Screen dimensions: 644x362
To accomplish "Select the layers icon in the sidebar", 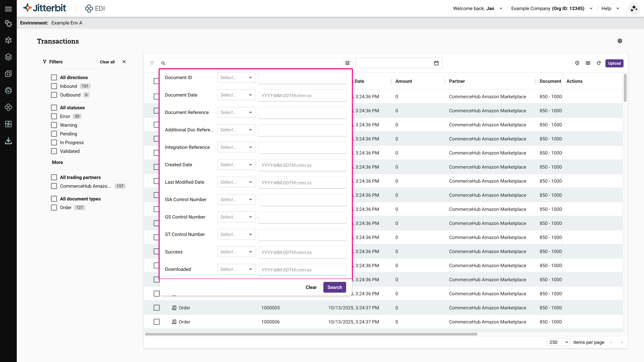I will point(8,57).
